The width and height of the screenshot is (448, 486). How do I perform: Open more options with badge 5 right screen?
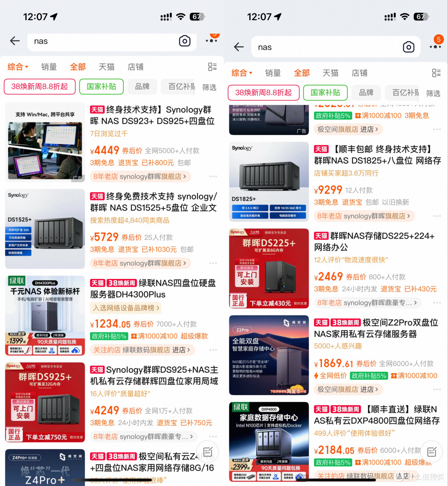pyautogui.click(x=436, y=46)
